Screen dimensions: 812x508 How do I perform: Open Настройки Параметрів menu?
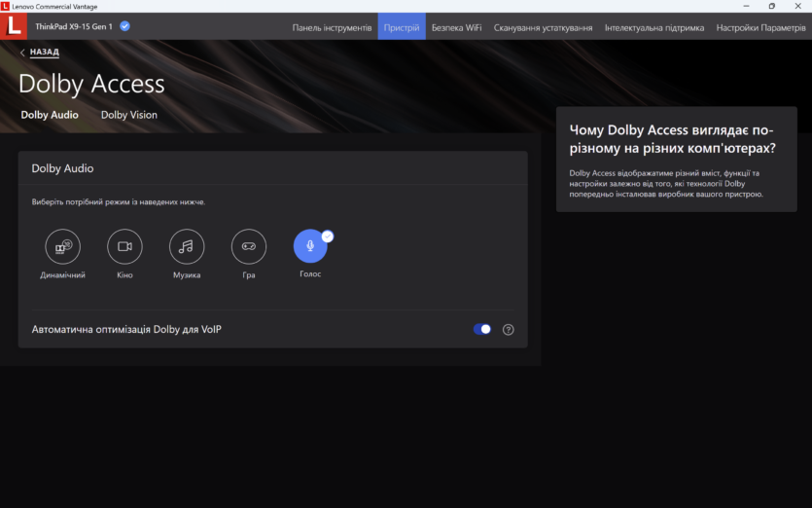(760, 27)
